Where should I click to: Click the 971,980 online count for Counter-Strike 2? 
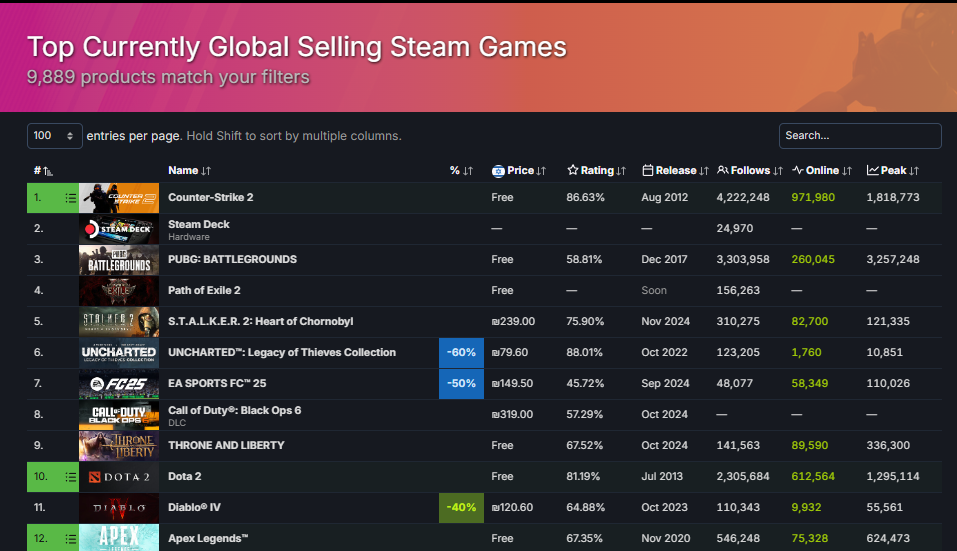[813, 198]
